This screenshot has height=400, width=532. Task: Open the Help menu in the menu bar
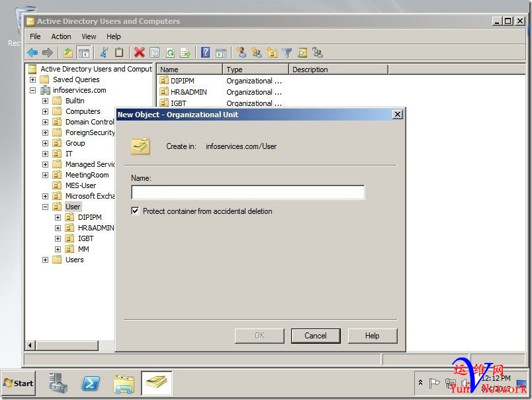point(113,36)
